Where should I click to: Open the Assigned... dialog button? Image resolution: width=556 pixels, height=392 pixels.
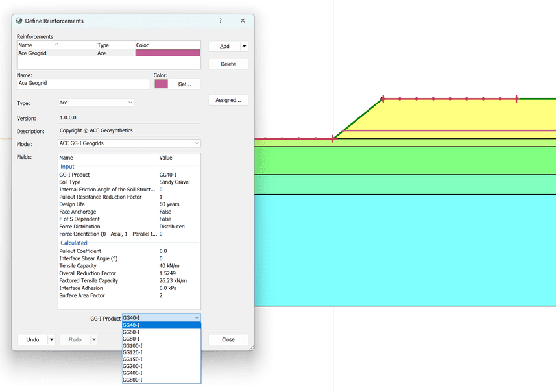click(x=228, y=100)
